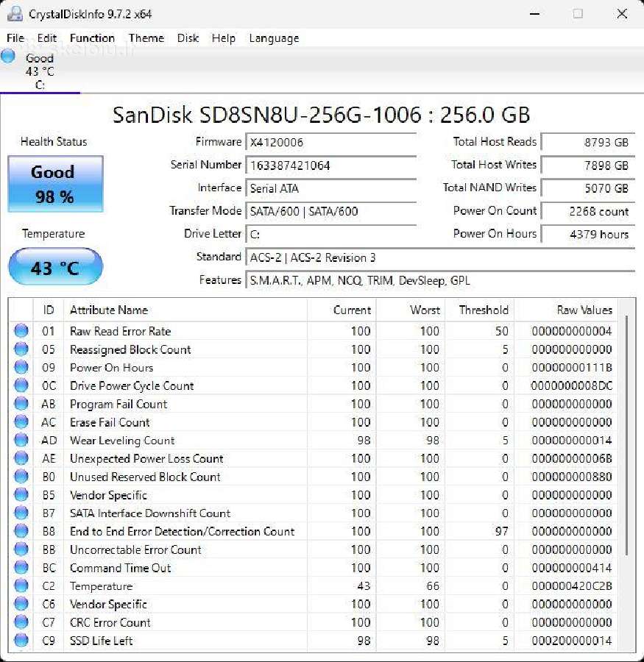
Task: Select the C: drive tab with Good status
Action: coord(40,71)
